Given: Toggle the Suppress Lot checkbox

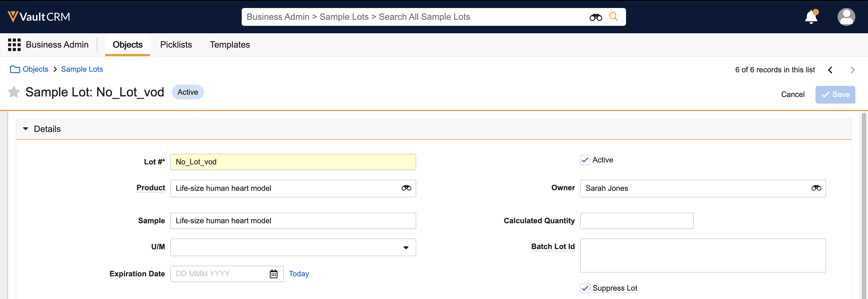Looking at the screenshot, I should [x=585, y=288].
